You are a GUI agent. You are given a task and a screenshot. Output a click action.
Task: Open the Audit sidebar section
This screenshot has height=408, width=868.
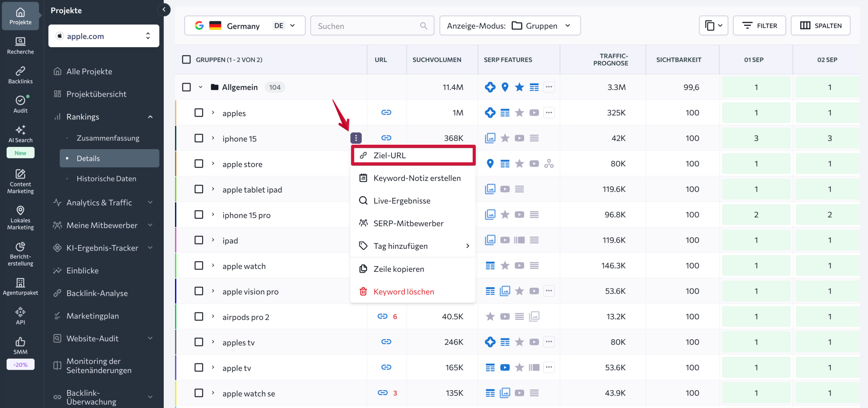(20, 105)
